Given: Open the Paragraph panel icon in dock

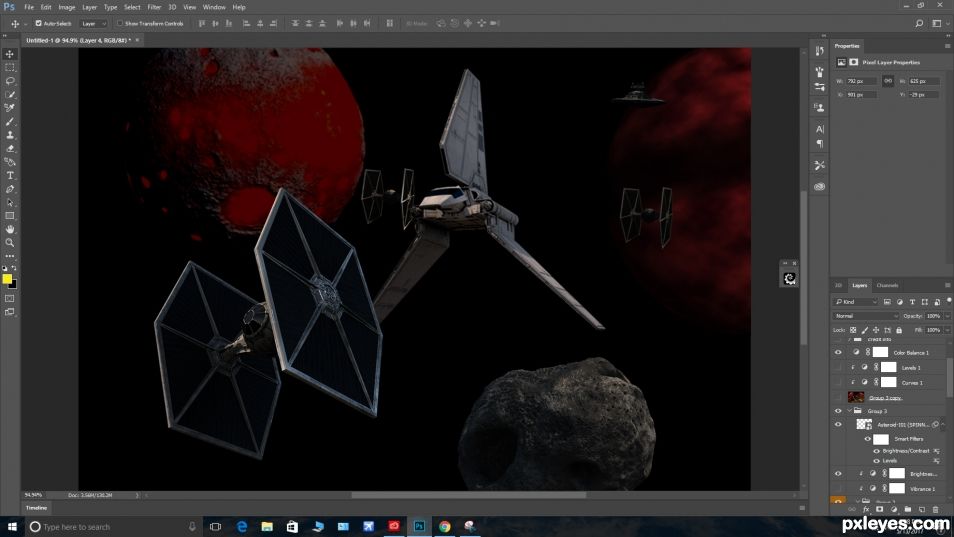Looking at the screenshot, I should 820,144.
